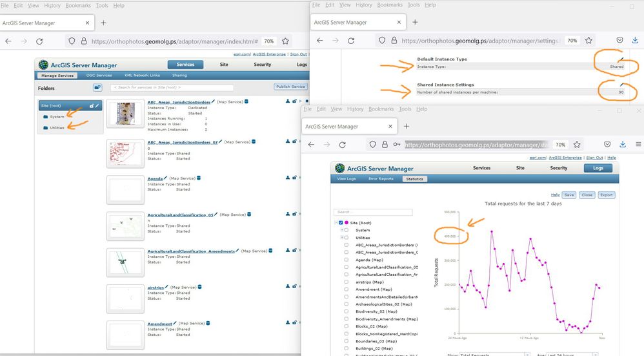Image resolution: width=644 pixels, height=356 pixels.
Task: Click the Export button above the chart
Action: click(x=606, y=195)
